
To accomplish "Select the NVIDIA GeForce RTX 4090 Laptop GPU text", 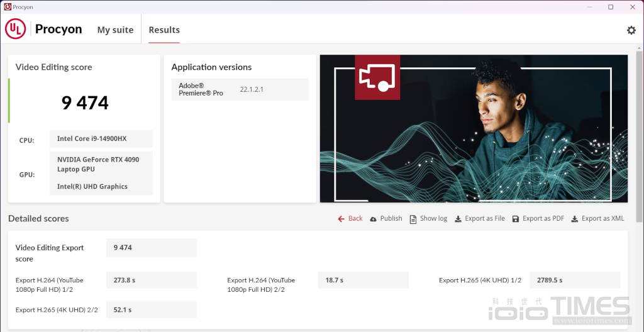I will (x=98, y=164).
